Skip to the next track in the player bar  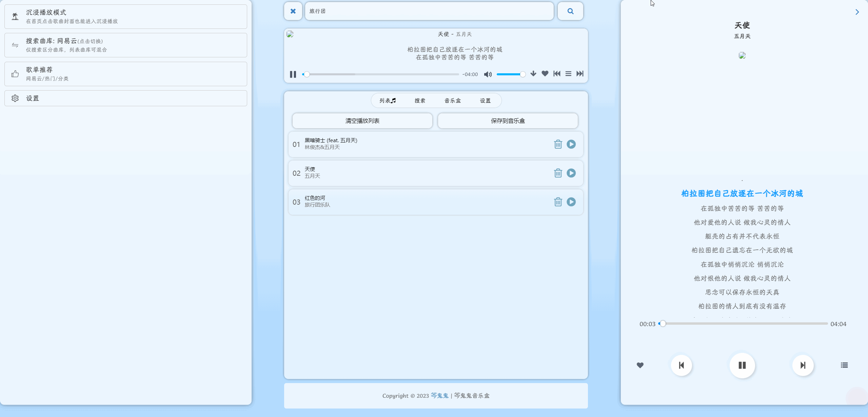tap(579, 74)
